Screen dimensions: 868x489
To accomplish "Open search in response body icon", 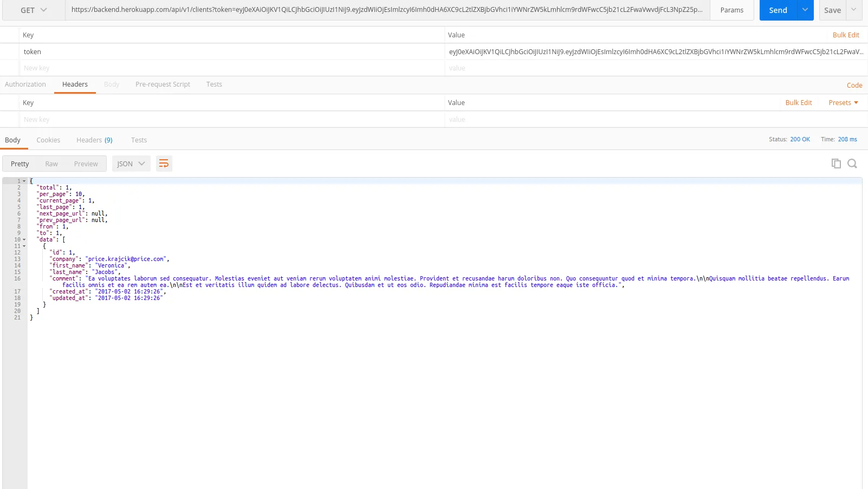I will [852, 164].
